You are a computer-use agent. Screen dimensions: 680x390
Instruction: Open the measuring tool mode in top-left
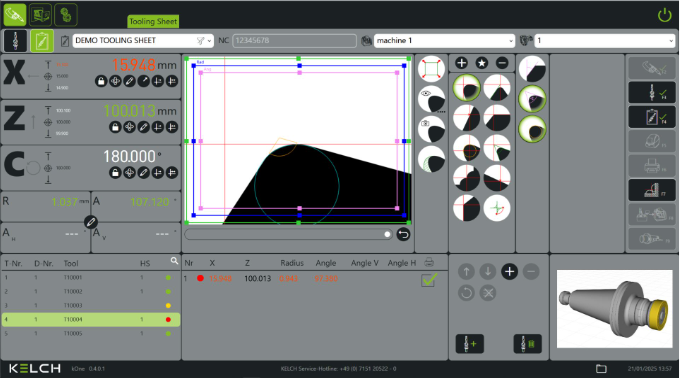click(x=15, y=15)
